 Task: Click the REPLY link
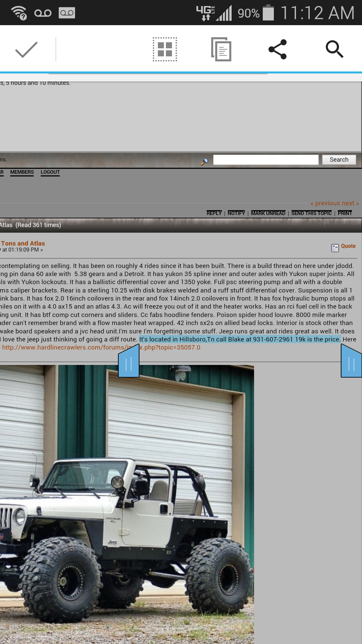(x=214, y=213)
